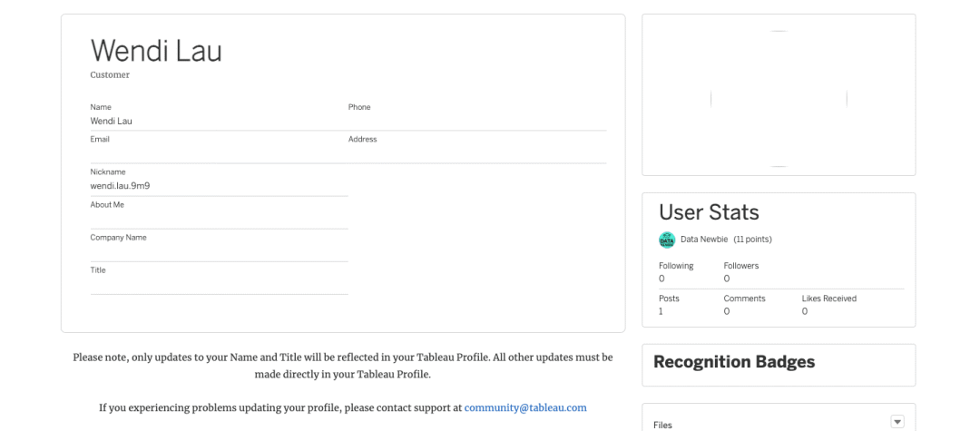Viewport: 980px width, 431px height.
Task: Select the Title field
Action: (x=219, y=279)
